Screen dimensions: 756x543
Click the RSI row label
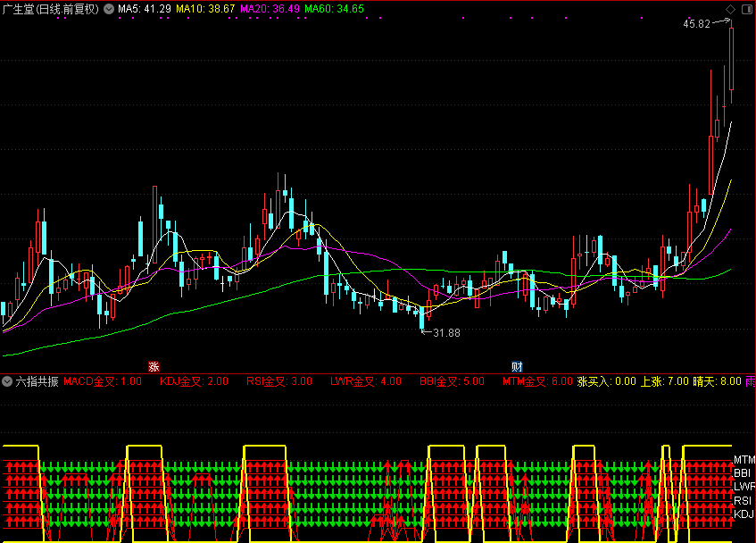[743, 500]
